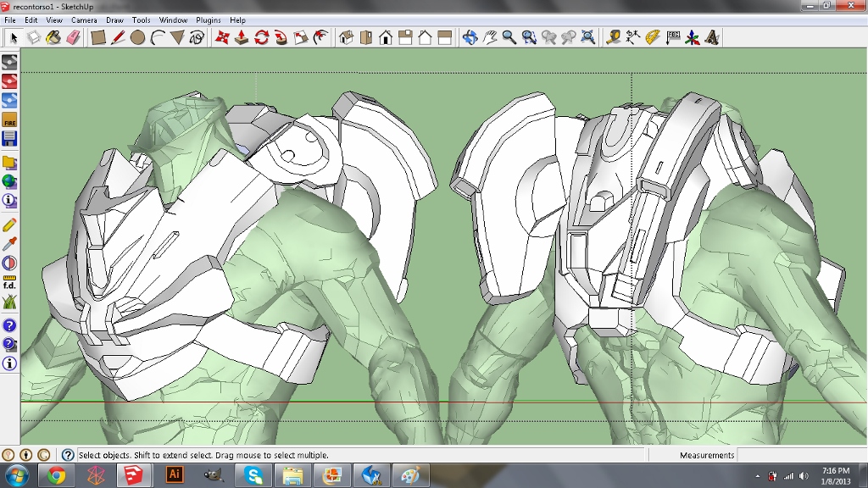Activate the Rotate tool

click(261, 37)
